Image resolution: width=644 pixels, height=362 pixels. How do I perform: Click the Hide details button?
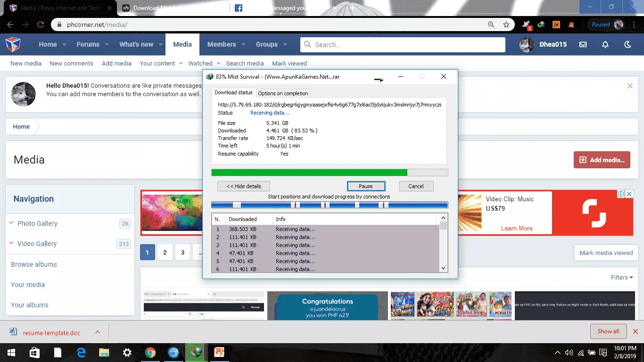[244, 186]
